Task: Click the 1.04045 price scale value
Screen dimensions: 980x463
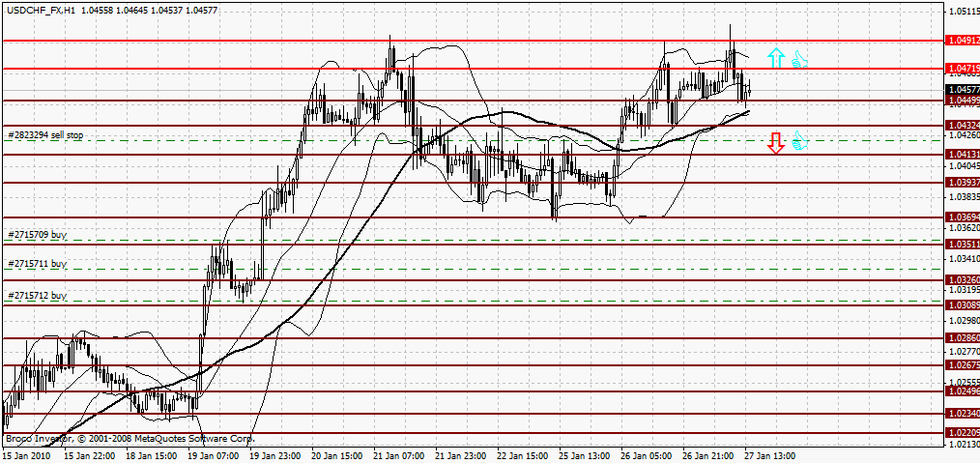Action: point(965,166)
